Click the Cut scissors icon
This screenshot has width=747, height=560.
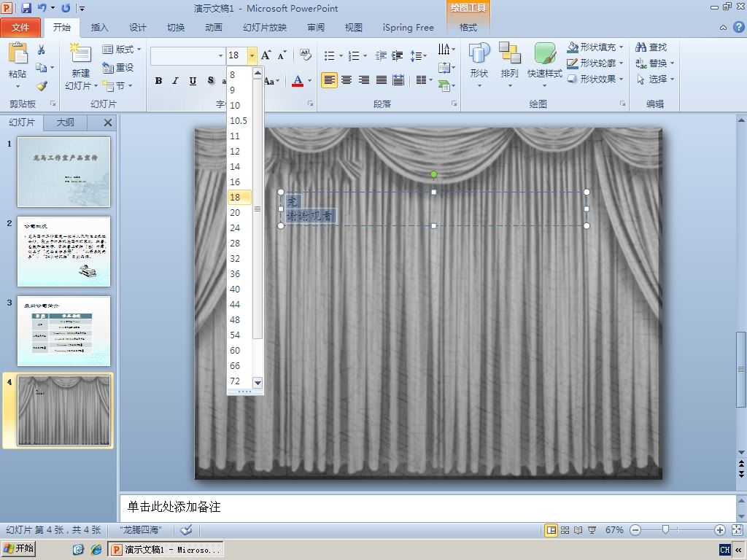tap(42, 50)
